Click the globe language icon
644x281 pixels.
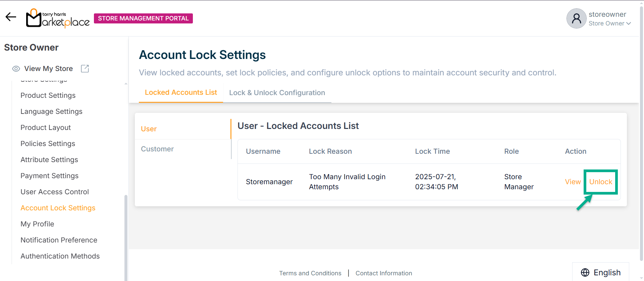pos(585,272)
